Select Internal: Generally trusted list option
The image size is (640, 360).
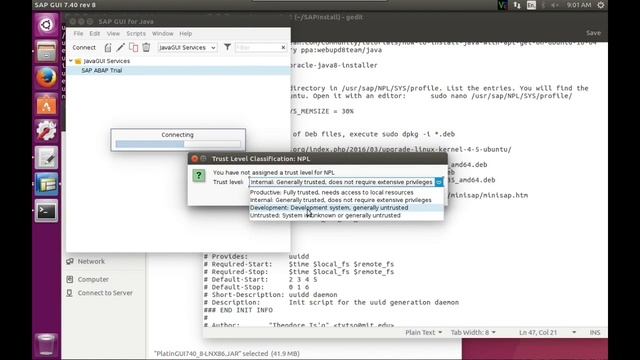click(x=346, y=200)
